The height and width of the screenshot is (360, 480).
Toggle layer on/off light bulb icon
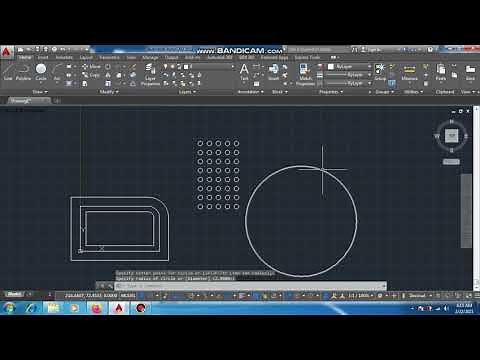[x=165, y=67]
